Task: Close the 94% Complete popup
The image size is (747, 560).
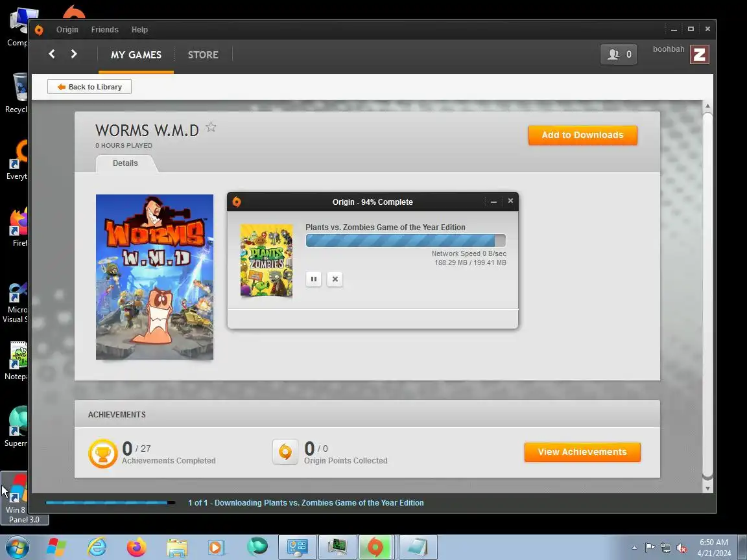Action: click(510, 201)
